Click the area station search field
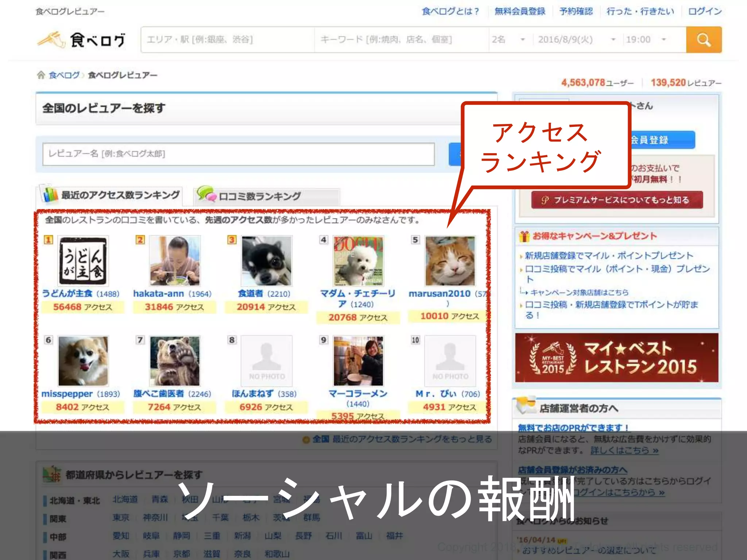 (x=228, y=39)
